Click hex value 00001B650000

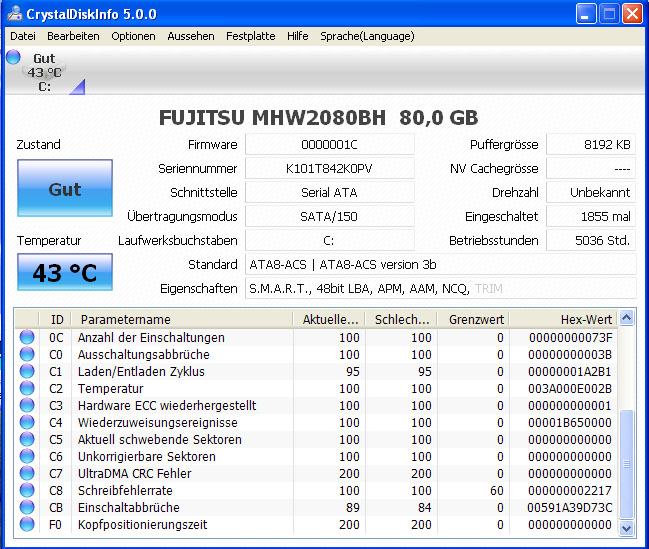pyautogui.click(x=570, y=422)
